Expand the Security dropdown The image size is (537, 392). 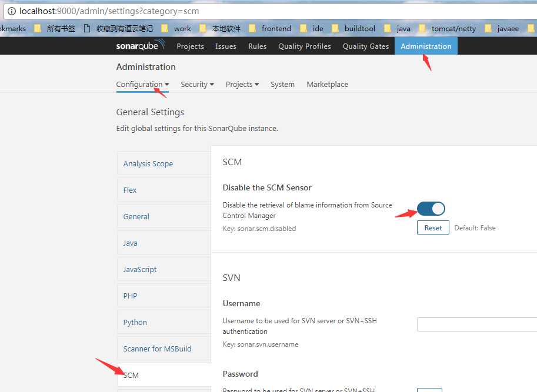click(x=197, y=84)
